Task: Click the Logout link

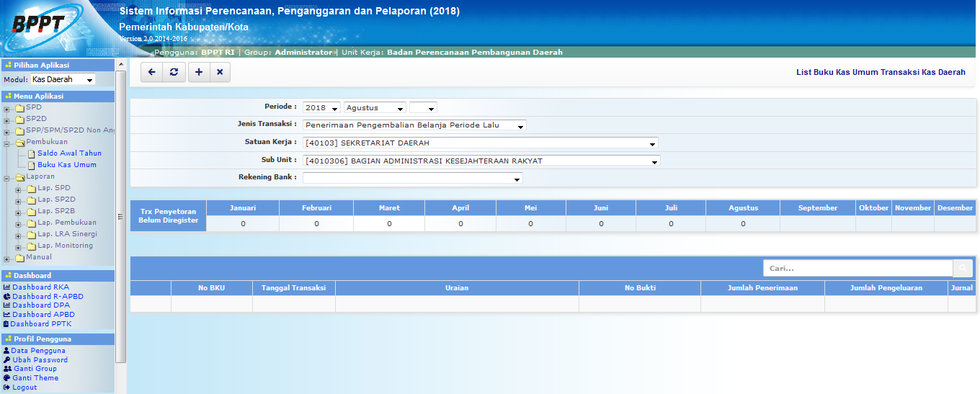Action: coord(24,388)
